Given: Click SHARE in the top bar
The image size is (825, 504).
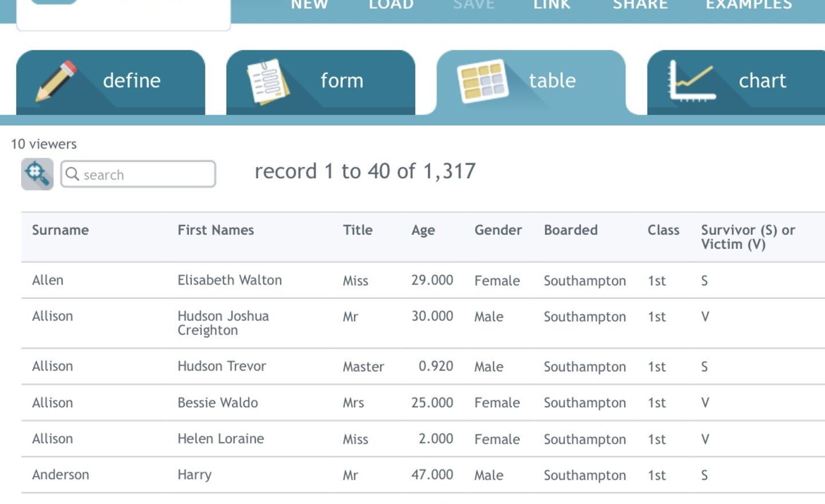Looking at the screenshot, I should [640, 5].
